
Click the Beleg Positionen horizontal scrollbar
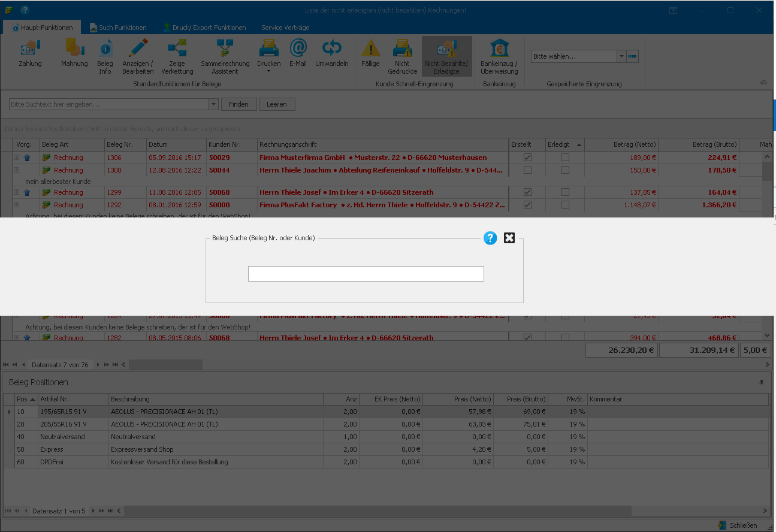pyautogui.click(x=378, y=511)
